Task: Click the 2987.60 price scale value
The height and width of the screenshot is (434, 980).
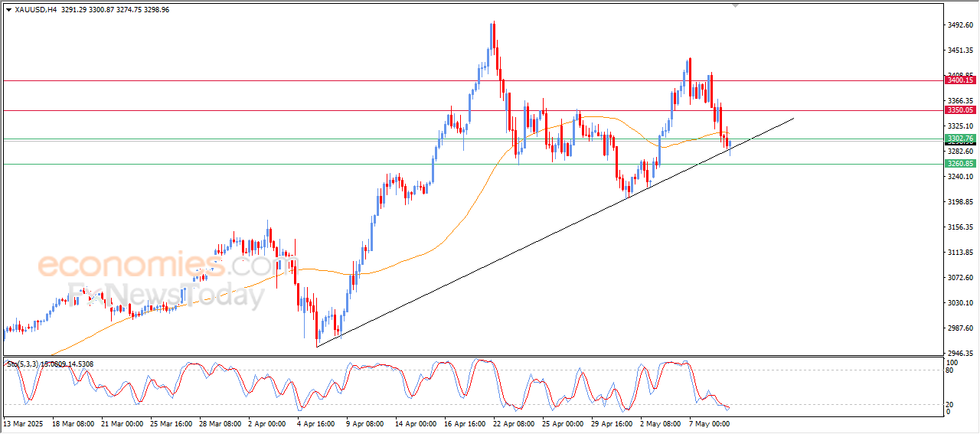Action: 959,328
